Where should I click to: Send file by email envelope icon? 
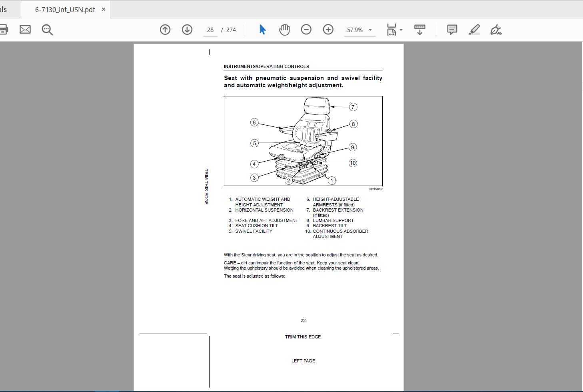coord(25,30)
